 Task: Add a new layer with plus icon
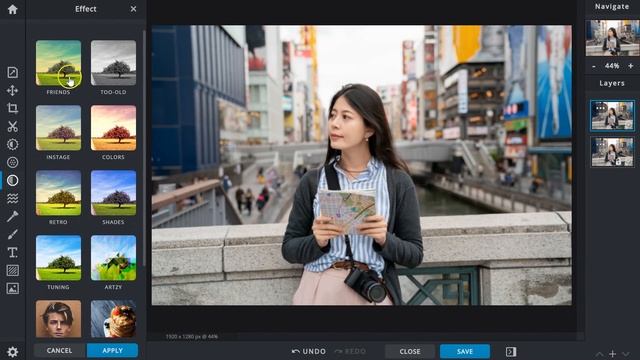click(x=612, y=354)
